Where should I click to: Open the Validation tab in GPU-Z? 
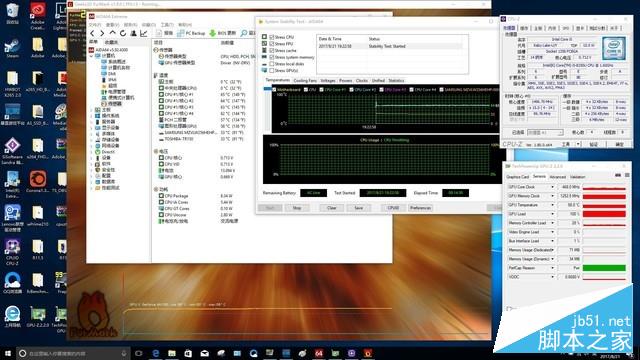[x=578, y=177]
